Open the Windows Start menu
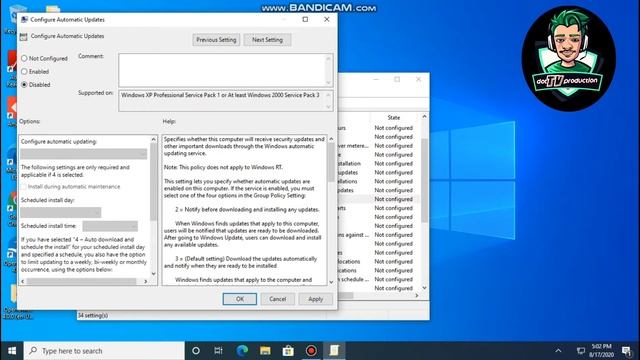640x360 pixels. point(12,351)
